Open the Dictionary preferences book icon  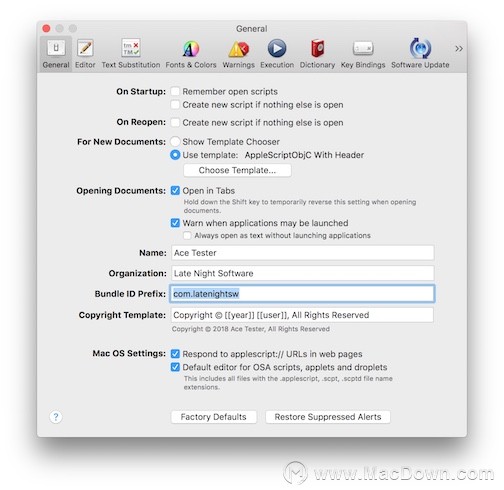[317, 48]
